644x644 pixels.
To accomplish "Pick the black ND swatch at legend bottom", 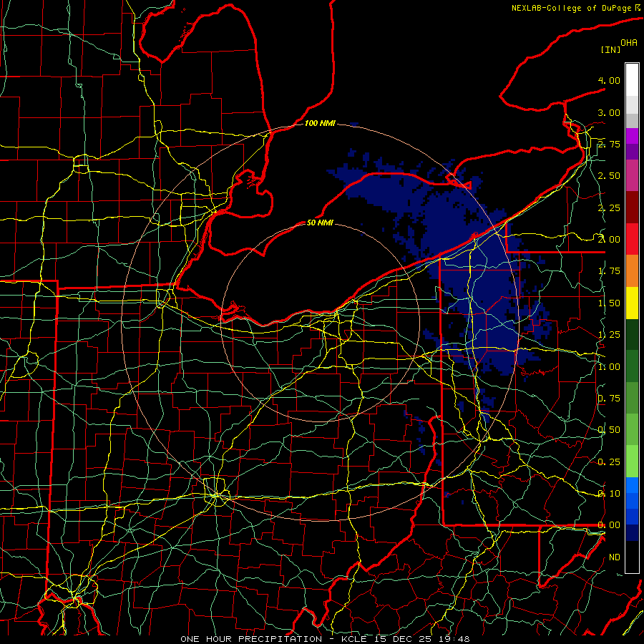I will pyautogui.click(x=632, y=557).
